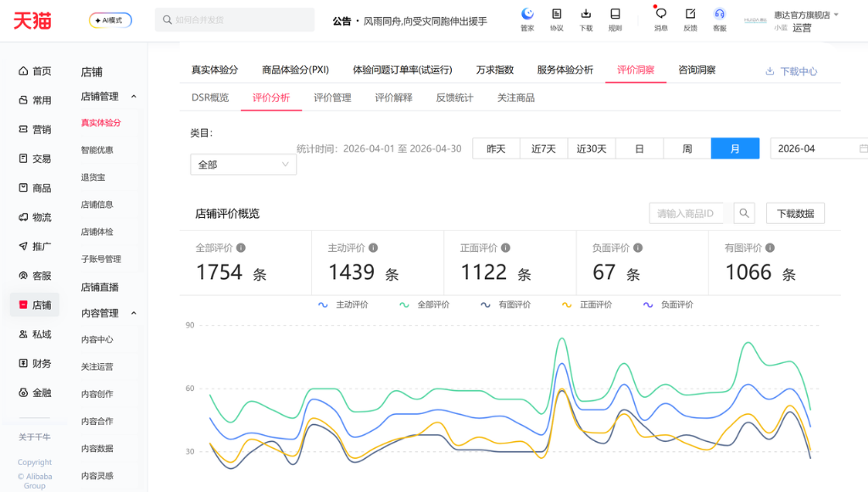This screenshot has height=492, width=868.
Task: Switch to 真实体验分 top tab
Action: pyautogui.click(x=214, y=70)
